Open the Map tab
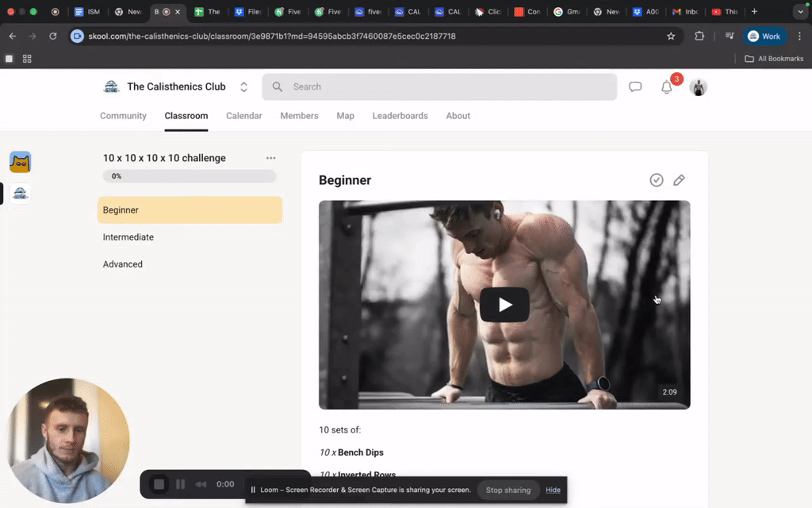 click(346, 116)
